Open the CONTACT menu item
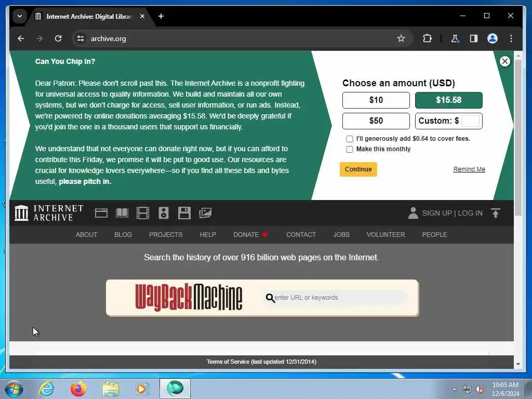Image resolution: width=532 pixels, height=399 pixels. click(301, 235)
